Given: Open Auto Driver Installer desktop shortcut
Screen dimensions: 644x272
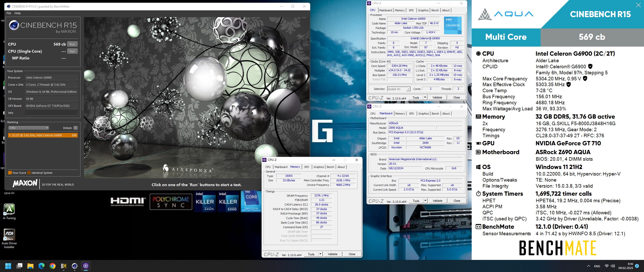Looking at the screenshot, I should pos(9,239).
